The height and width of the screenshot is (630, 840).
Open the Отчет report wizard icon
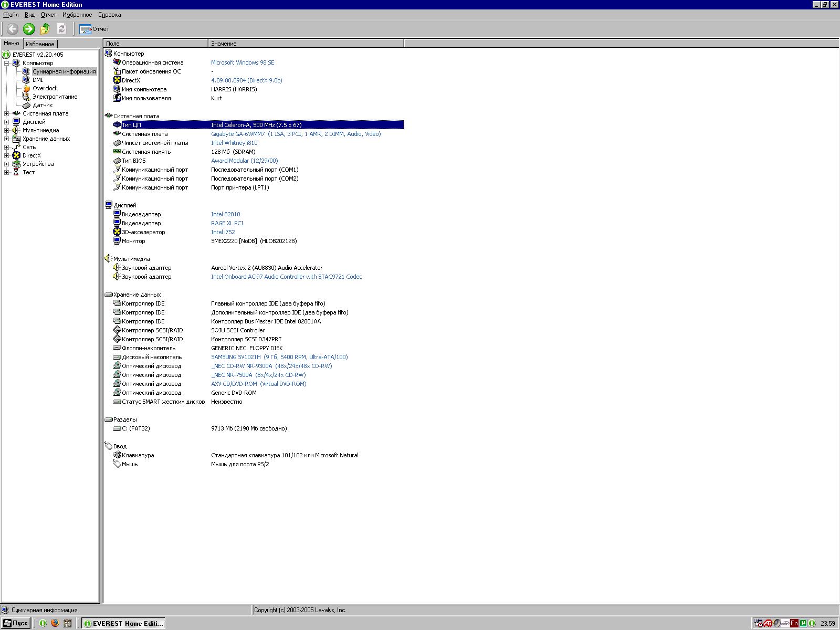point(85,29)
